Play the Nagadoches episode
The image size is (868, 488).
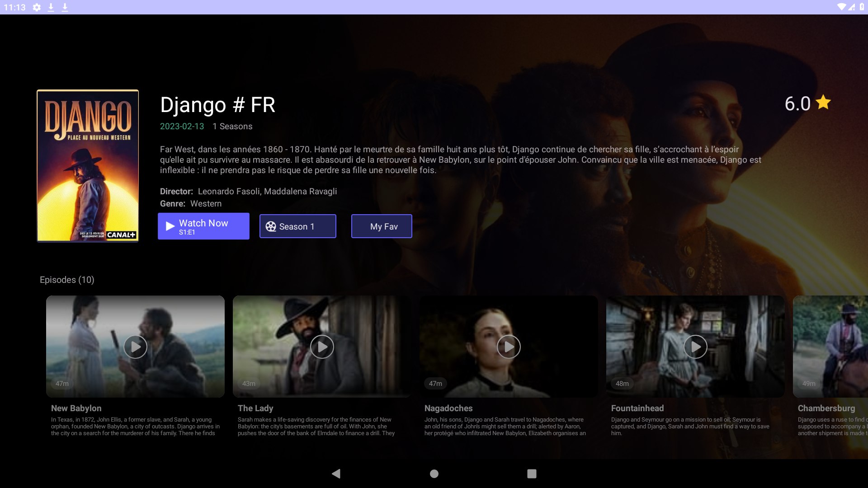click(x=509, y=346)
